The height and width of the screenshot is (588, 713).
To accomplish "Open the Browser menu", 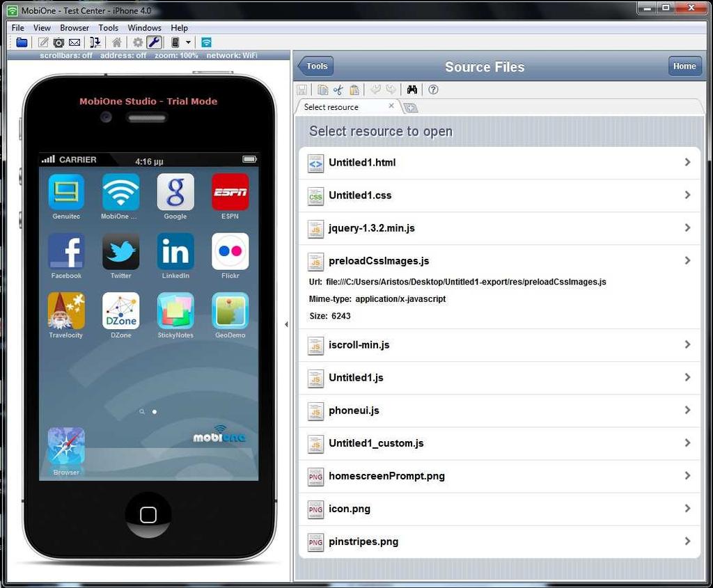I will [x=75, y=28].
